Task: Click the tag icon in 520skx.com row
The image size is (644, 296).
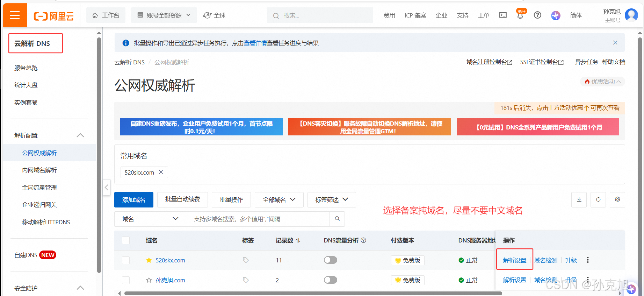Action: click(246, 260)
